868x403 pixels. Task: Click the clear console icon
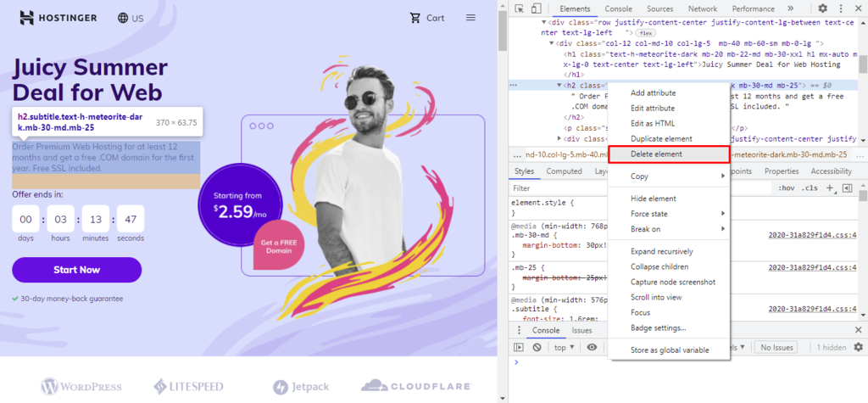(x=537, y=347)
